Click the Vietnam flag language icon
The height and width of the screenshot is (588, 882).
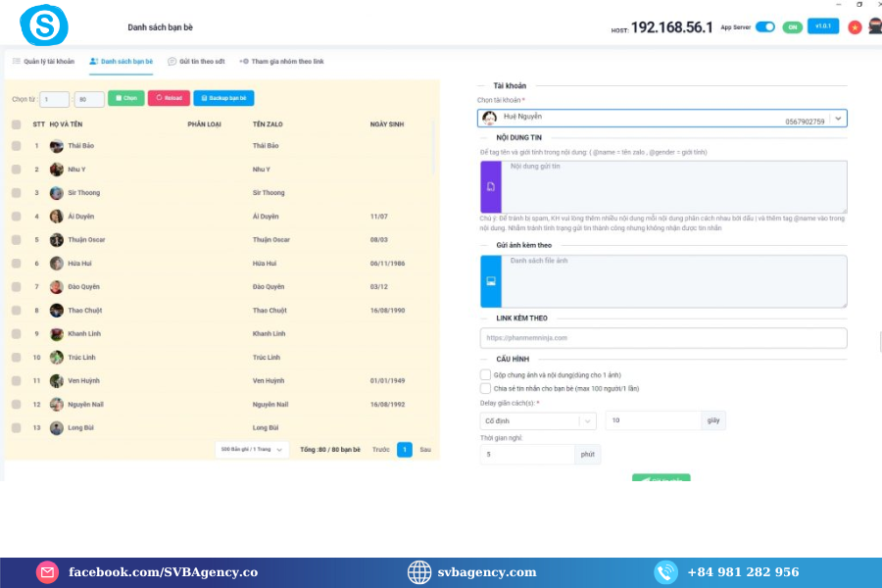coord(855,27)
